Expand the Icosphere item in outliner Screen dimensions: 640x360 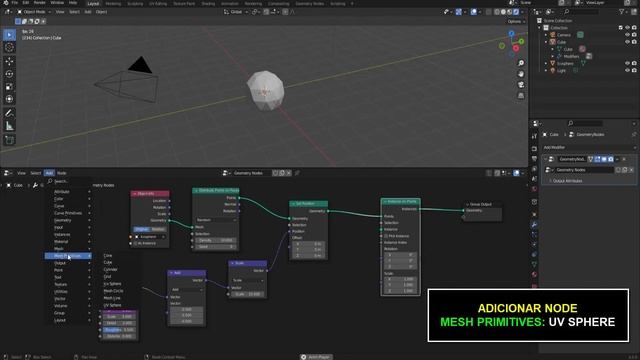(546, 63)
